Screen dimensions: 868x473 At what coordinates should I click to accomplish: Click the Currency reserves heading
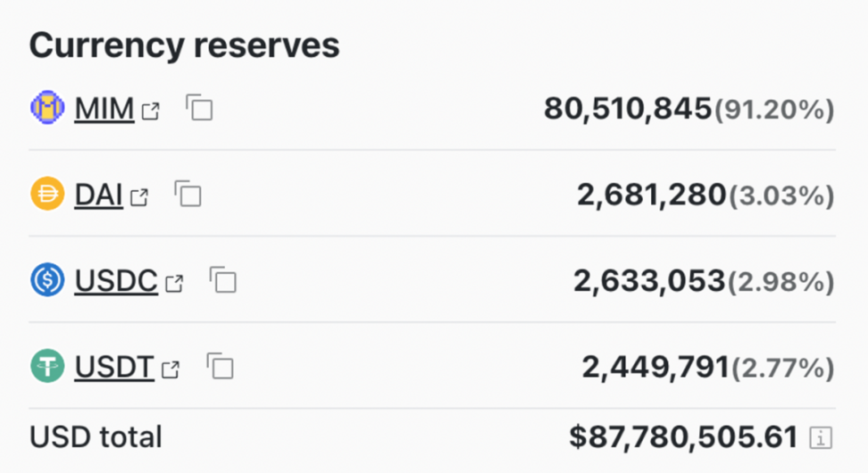184,46
